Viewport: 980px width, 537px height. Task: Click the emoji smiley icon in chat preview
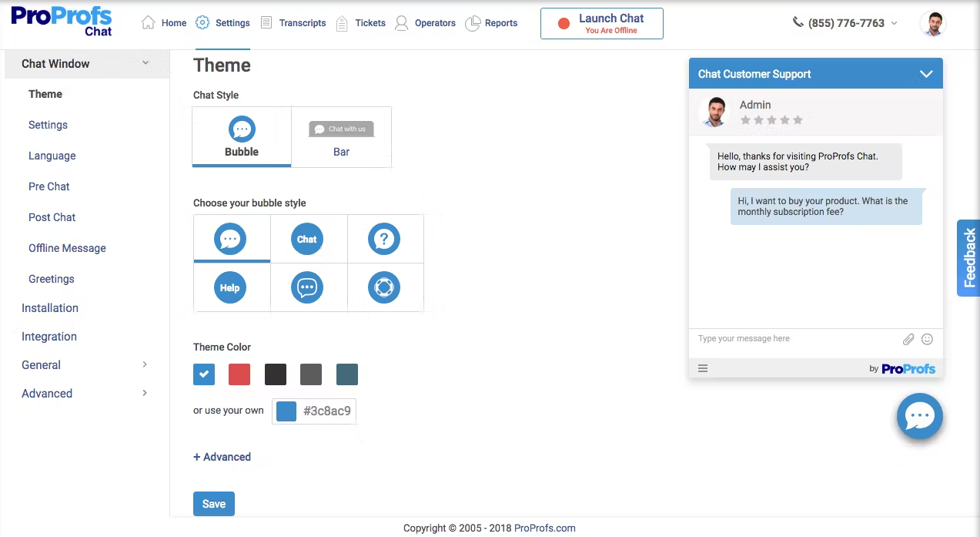pyautogui.click(x=927, y=339)
